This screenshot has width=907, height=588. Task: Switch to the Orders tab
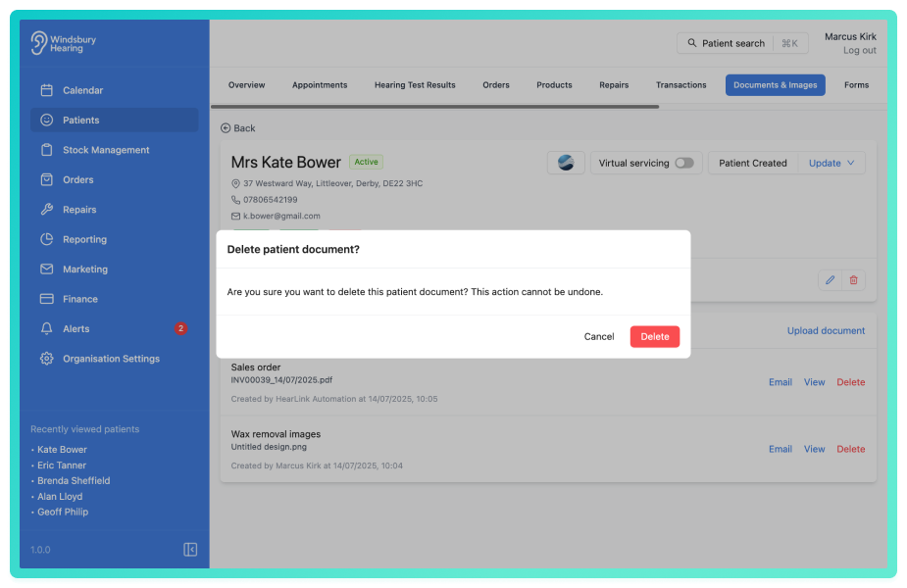[496, 85]
